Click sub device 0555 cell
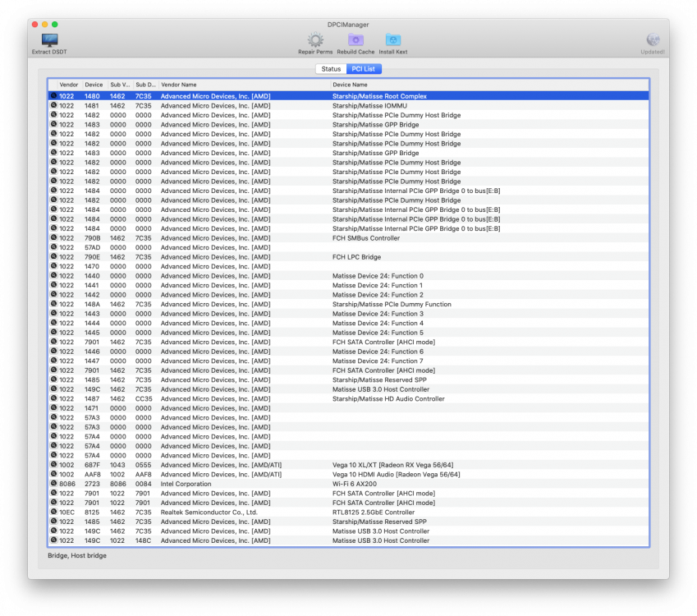The image size is (697, 616). (x=143, y=465)
